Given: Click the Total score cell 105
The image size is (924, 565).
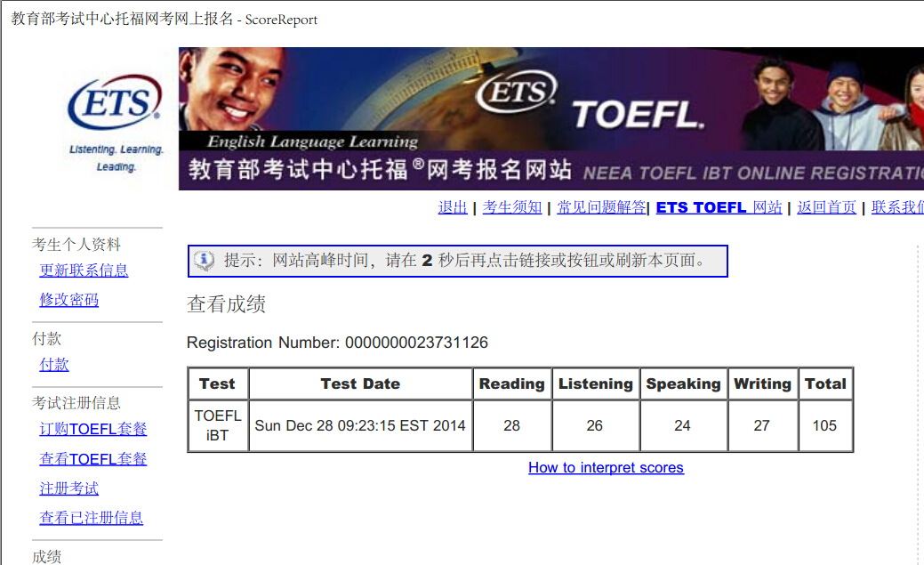Looking at the screenshot, I should [x=824, y=426].
